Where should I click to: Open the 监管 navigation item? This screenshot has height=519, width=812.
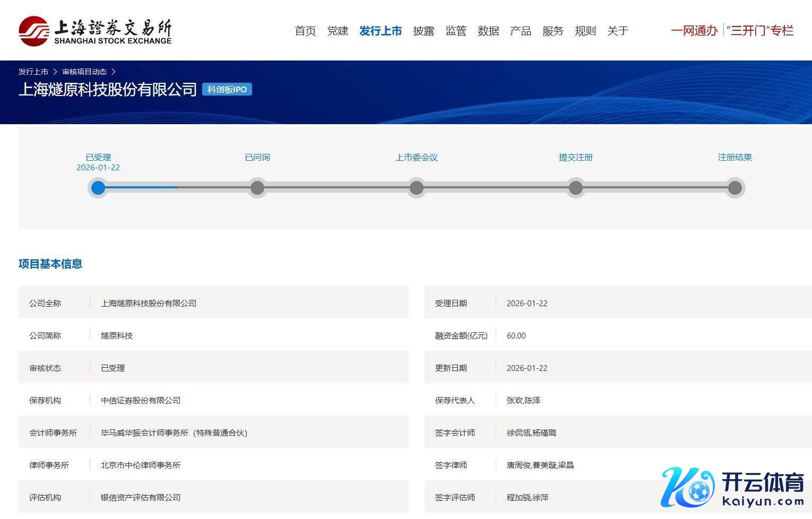point(456,31)
